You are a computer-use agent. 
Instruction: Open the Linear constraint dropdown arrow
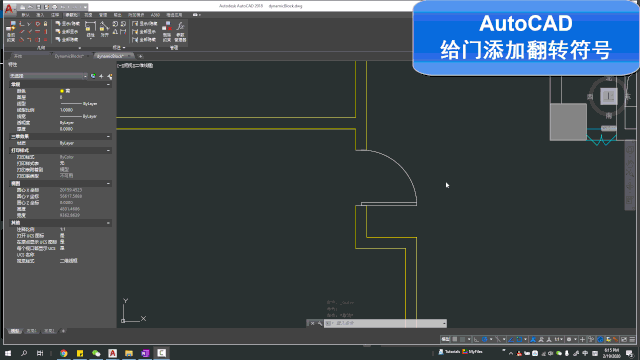pos(91,39)
